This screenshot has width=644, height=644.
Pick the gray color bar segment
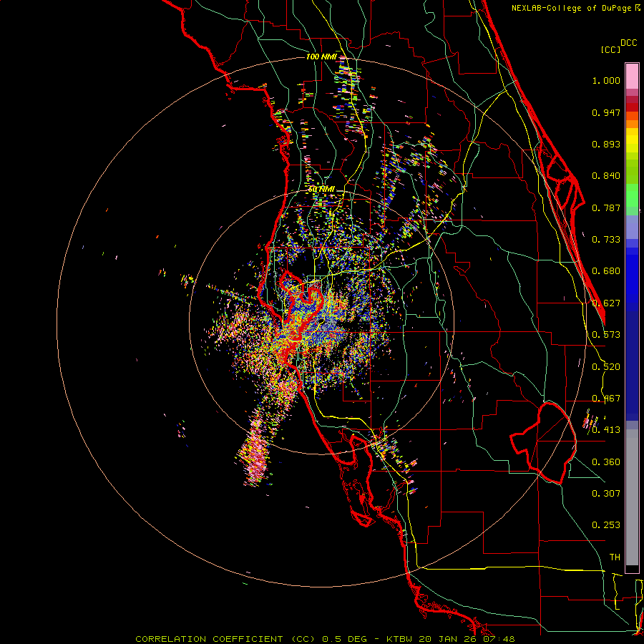pos(632,497)
